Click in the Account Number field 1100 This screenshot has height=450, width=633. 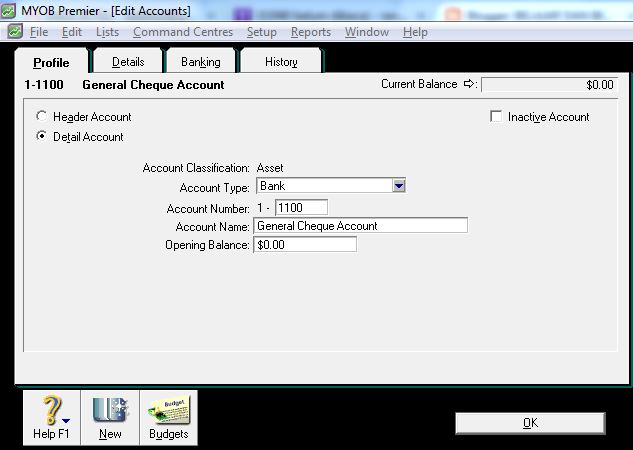301,207
